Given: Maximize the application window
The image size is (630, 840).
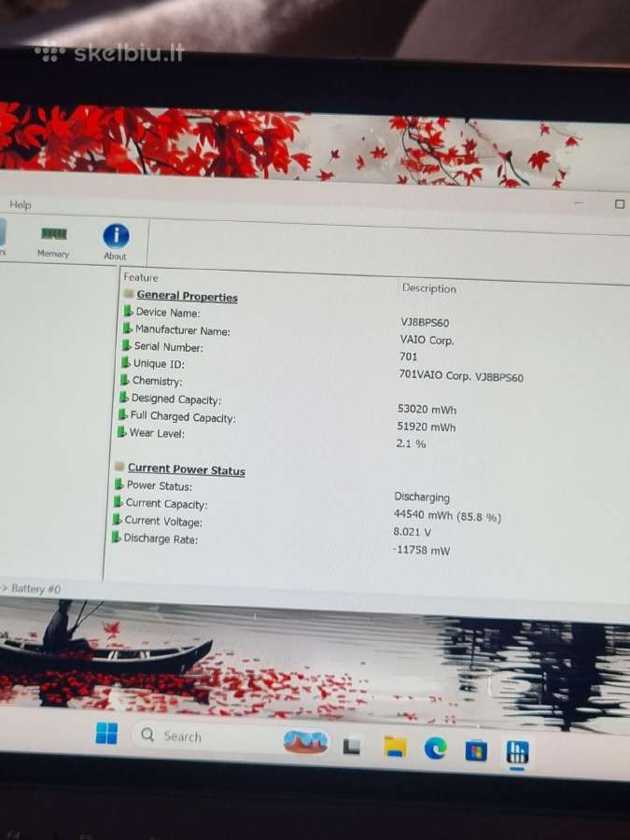Looking at the screenshot, I should click(620, 204).
